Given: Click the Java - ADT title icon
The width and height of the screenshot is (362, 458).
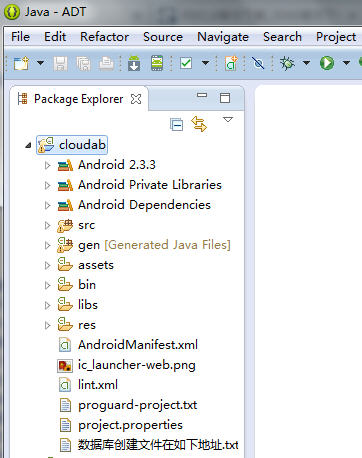Looking at the screenshot, I should (12, 12).
